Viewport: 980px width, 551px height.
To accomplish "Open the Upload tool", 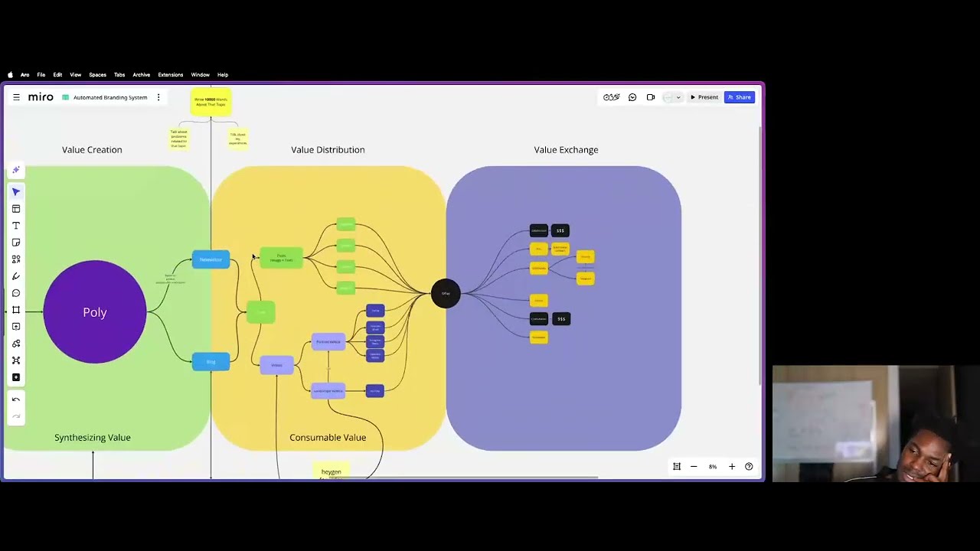I will click(x=16, y=327).
